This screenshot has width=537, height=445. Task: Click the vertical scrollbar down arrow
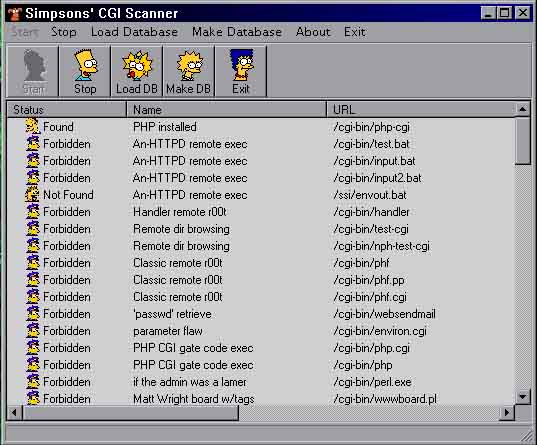523,397
